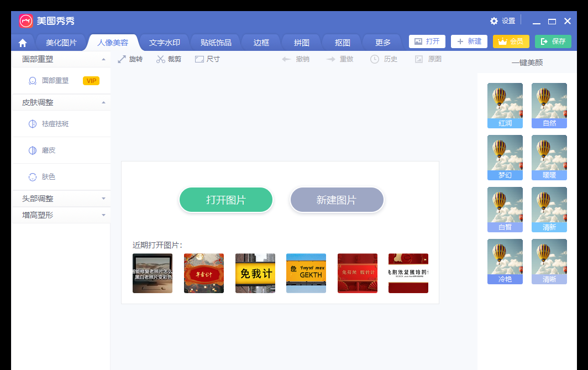Apply the 冷艳 beauty preset

coord(505,262)
